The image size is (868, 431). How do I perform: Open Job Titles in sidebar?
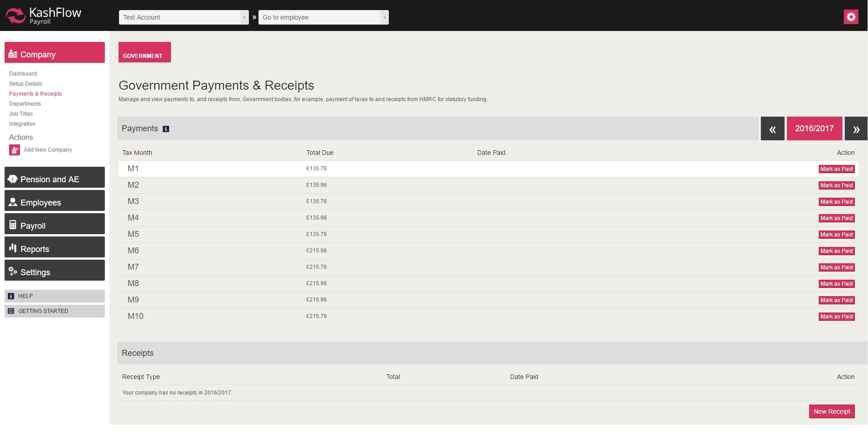pos(21,114)
